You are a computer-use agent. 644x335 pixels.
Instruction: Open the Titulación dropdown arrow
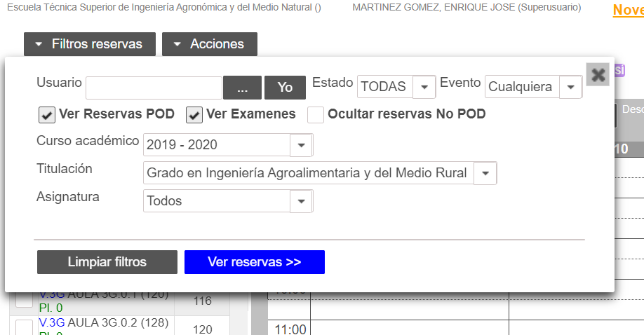(485, 173)
